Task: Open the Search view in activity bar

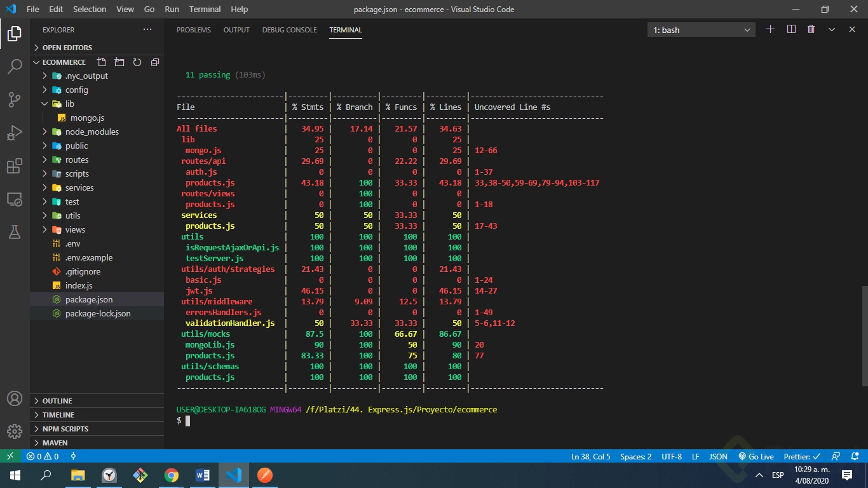Action: pos(15,66)
